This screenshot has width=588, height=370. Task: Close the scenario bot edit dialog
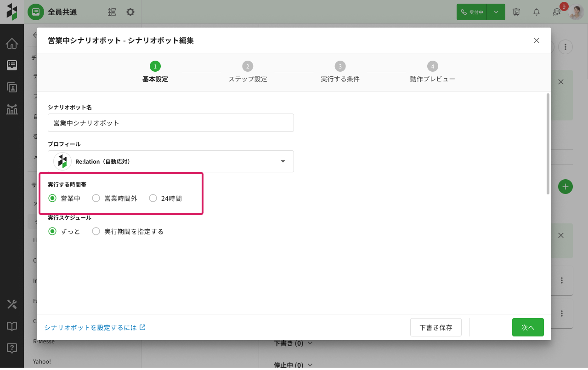pos(537,40)
